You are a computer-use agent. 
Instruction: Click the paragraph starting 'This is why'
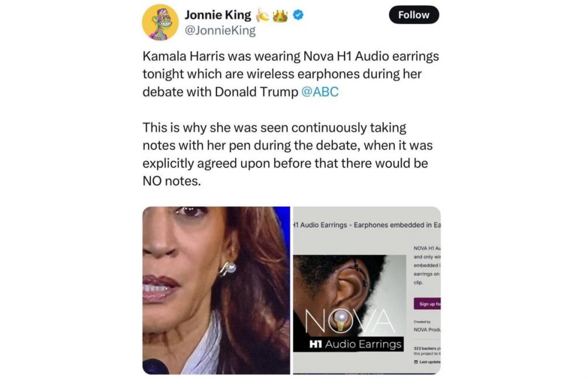[x=288, y=155]
